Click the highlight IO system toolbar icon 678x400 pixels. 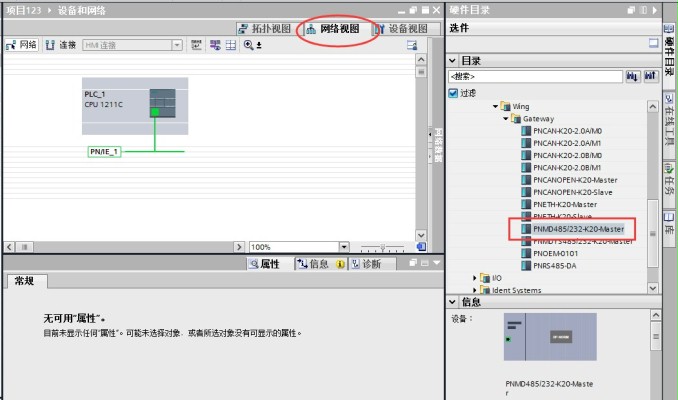pos(215,45)
